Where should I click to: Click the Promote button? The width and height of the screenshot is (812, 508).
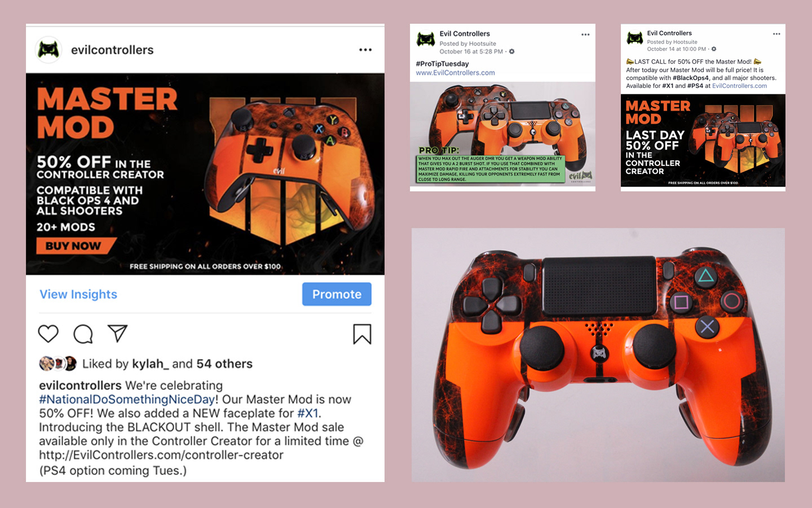pos(337,294)
